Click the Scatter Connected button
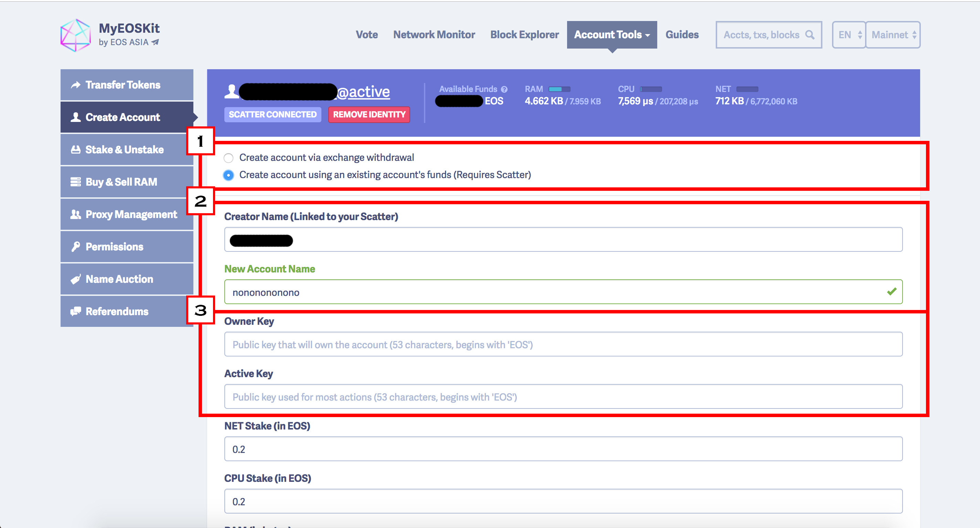Viewport: 980px width, 528px height. pos(273,115)
